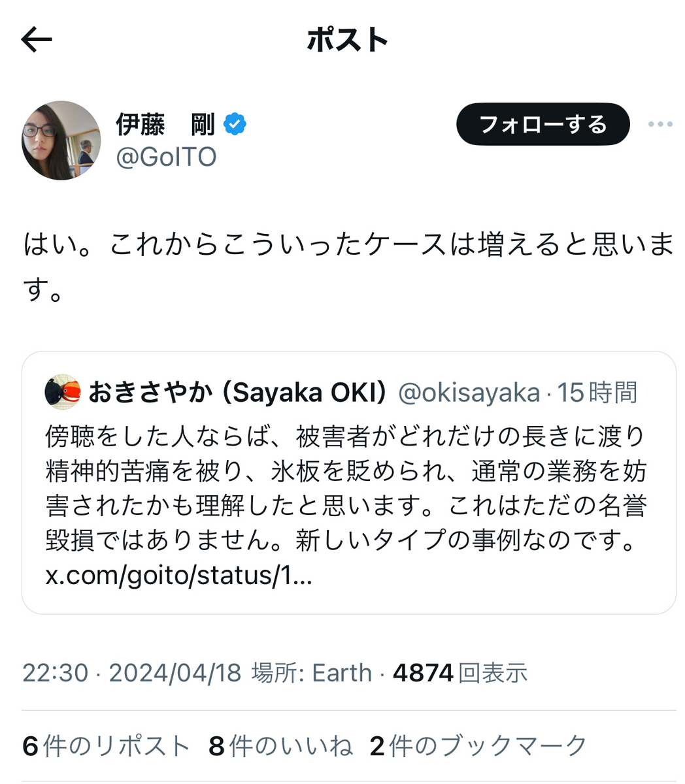Open the @okisayaka handle in quote
Screen dimensions: 685x784
point(469,393)
